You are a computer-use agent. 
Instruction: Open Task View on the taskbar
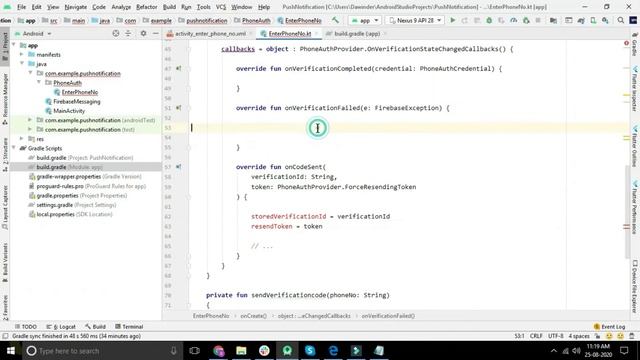tap(195, 351)
